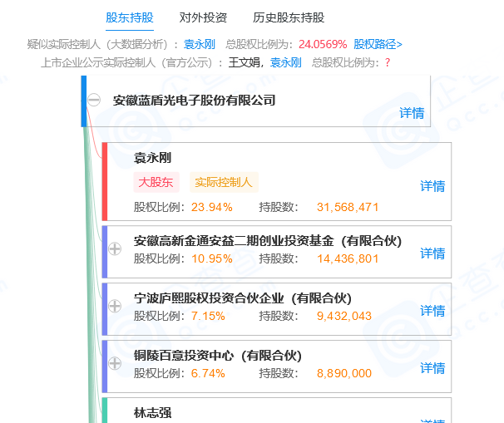
Task: Select shareholder 林志强
Action: [152, 413]
